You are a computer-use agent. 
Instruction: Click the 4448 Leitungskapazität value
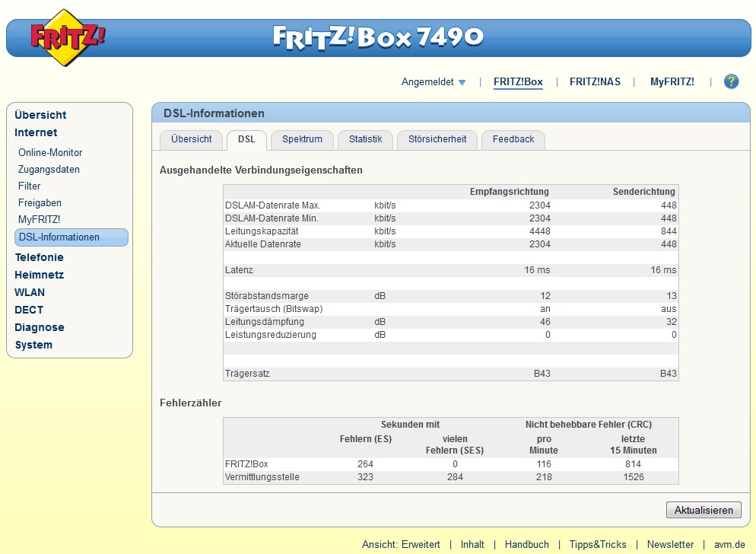[539, 231]
